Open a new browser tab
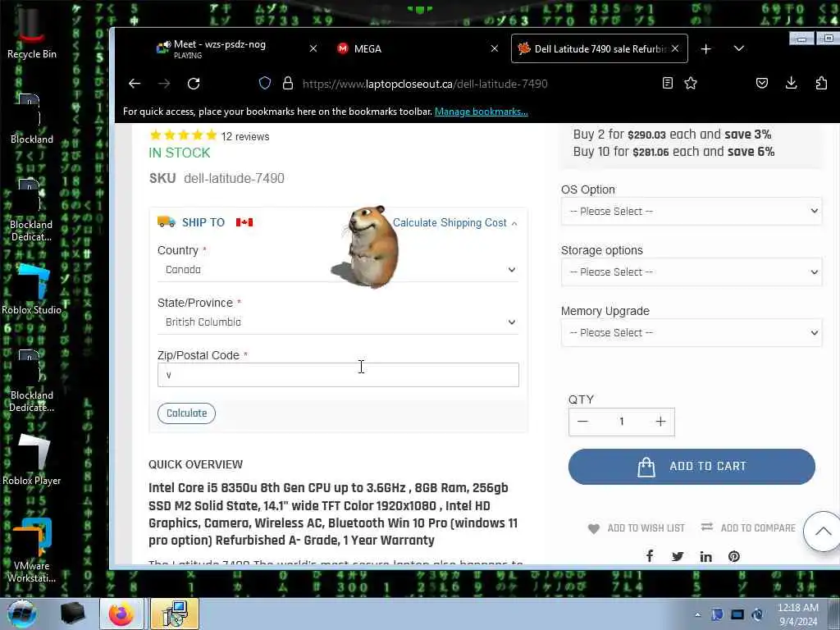Viewport: 840px width, 630px height. (706, 48)
